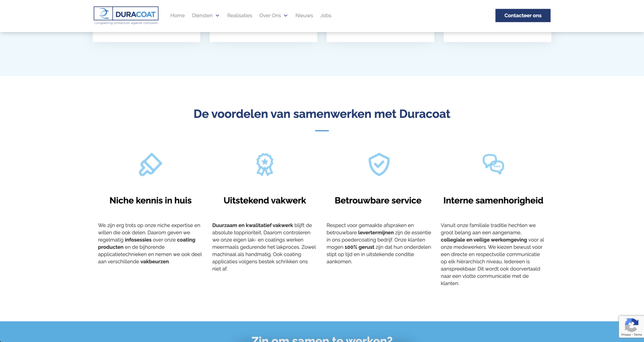The width and height of the screenshot is (644, 342).
Task: Click the bold text 100% gerust
Action: (359, 247)
